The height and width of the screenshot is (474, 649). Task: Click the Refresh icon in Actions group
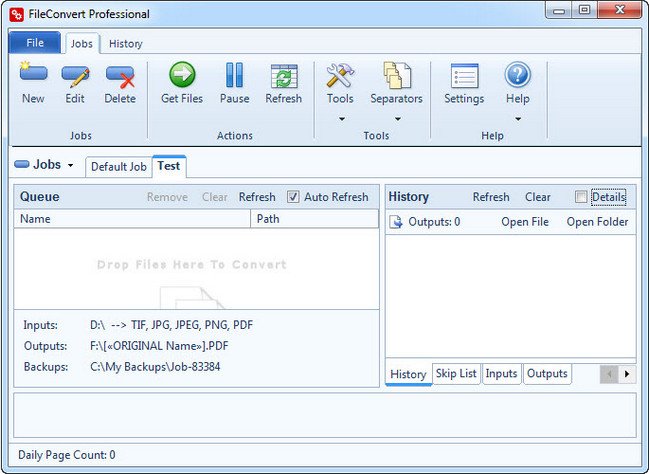tap(284, 76)
